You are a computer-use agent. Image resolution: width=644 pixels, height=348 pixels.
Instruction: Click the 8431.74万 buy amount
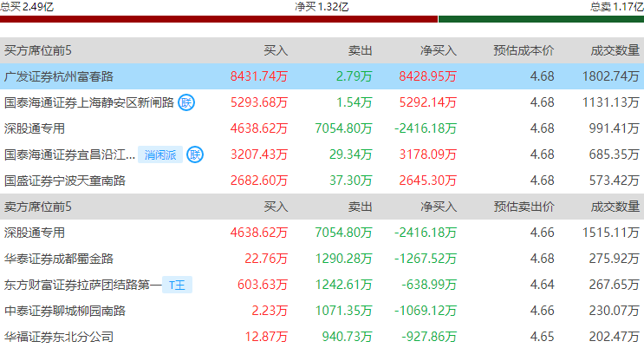click(x=259, y=76)
